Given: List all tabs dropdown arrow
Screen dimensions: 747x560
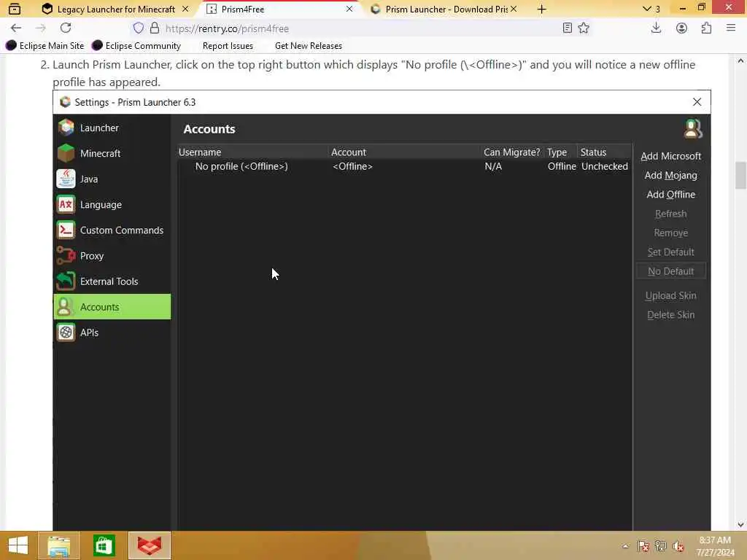Looking at the screenshot, I should coord(646,9).
